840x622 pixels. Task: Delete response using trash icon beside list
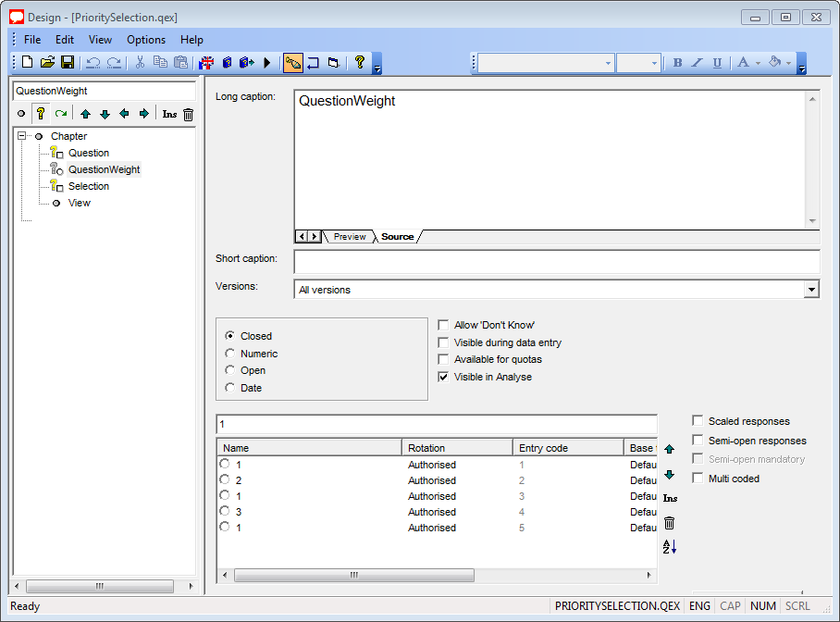(x=669, y=523)
